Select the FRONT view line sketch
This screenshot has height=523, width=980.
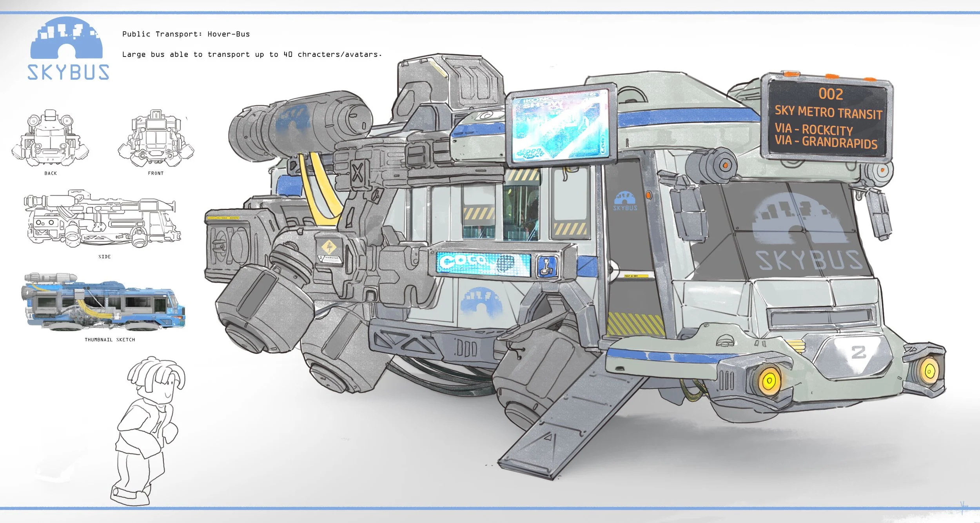156,138
